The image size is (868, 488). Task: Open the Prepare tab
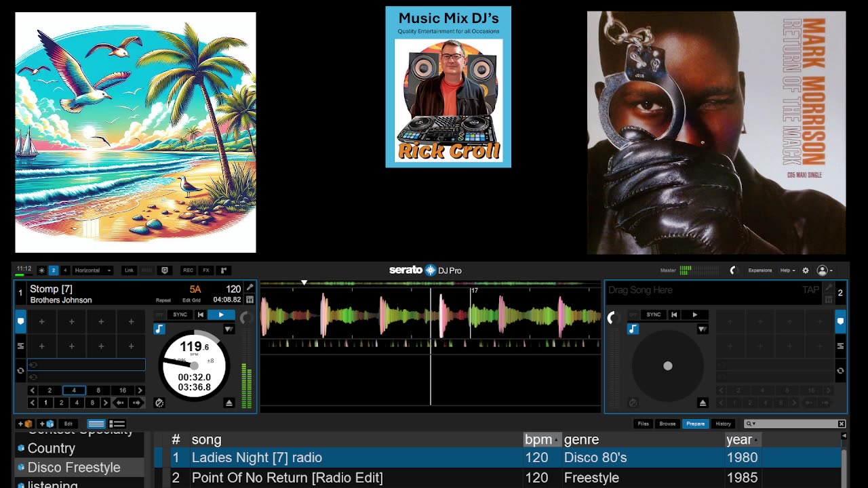(696, 424)
